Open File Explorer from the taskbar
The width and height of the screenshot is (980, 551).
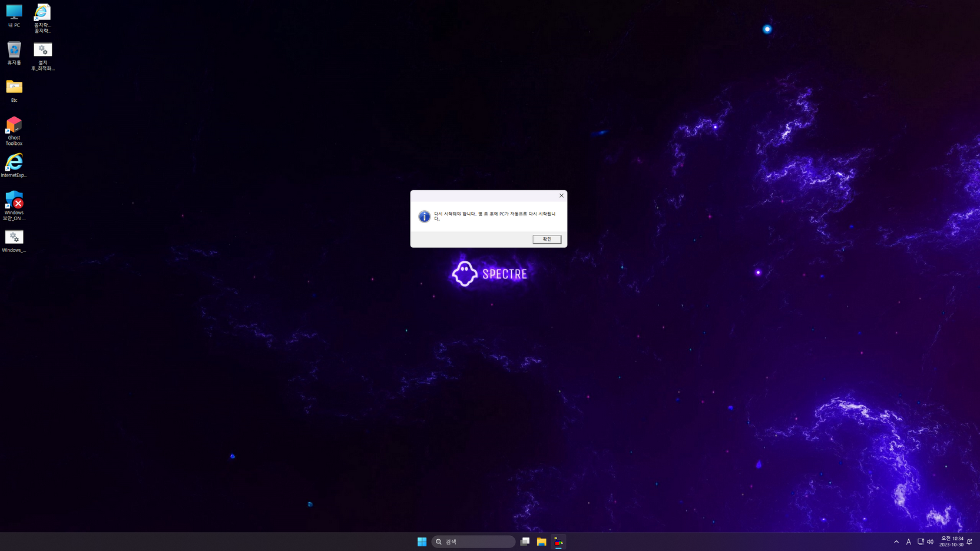(541, 542)
